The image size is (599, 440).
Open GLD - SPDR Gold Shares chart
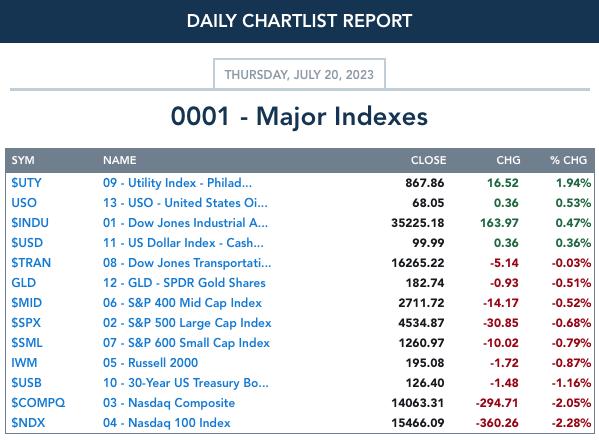[x=184, y=283]
